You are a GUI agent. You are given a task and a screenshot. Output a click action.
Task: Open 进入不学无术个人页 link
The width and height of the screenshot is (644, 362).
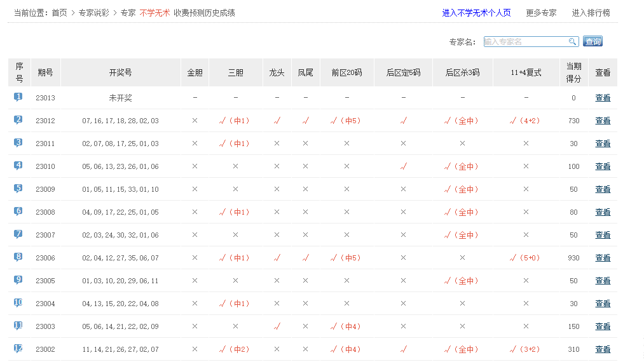click(476, 13)
